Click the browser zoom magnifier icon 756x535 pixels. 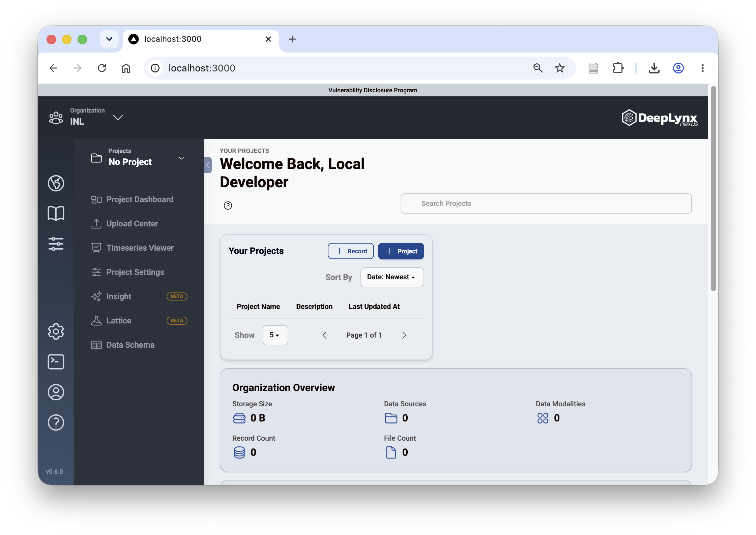538,68
